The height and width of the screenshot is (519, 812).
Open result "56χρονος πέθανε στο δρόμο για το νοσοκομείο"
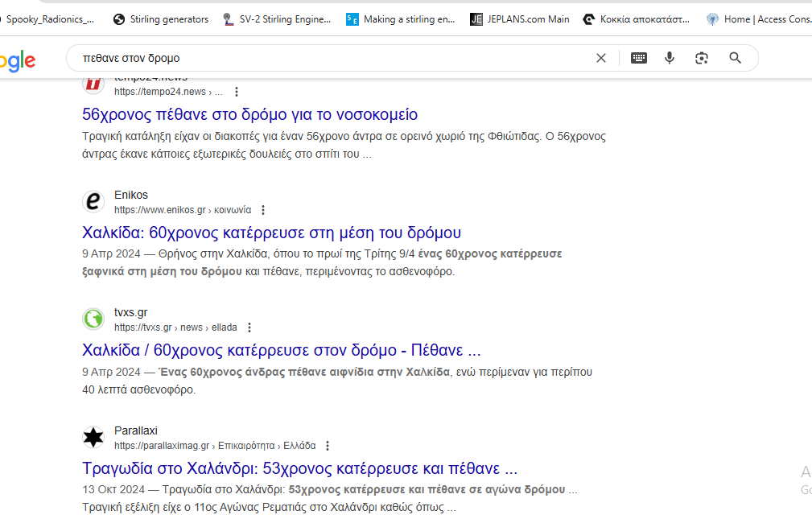249,114
